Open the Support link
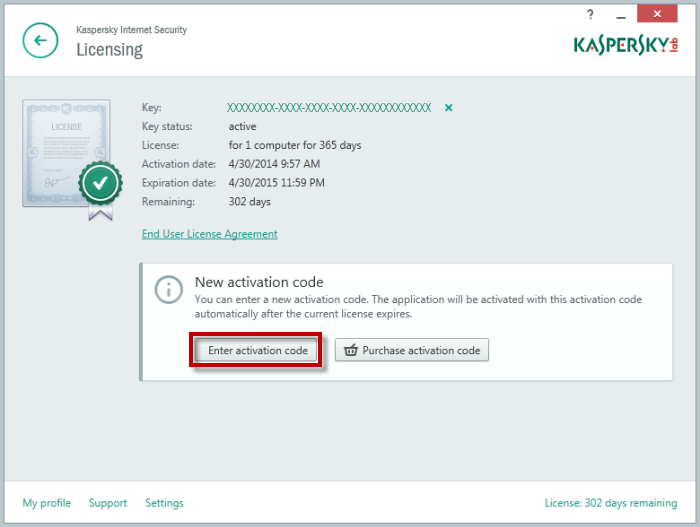Screen dimensions: 700x527 pyautogui.click(x=108, y=503)
